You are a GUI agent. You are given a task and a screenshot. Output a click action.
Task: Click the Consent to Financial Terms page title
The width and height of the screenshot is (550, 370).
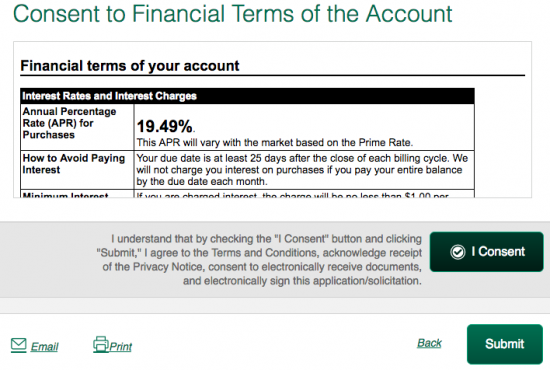click(x=233, y=14)
